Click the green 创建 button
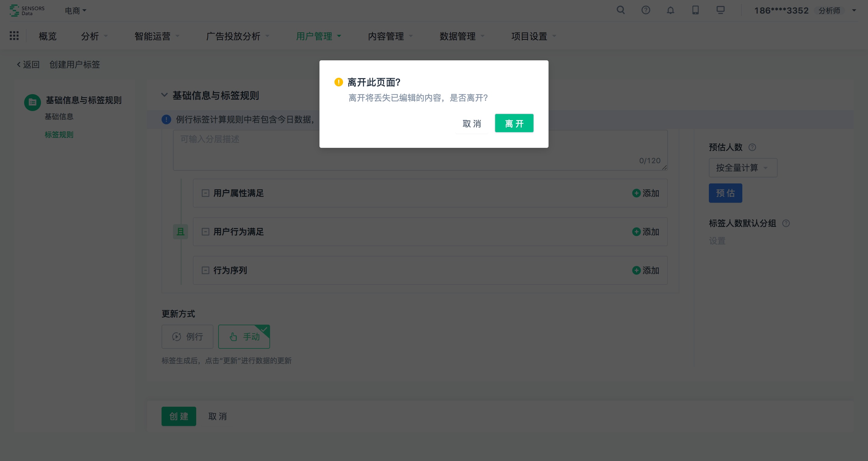Image resolution: width=868 pixels, height=461 pixels. (x=179, y=416)
